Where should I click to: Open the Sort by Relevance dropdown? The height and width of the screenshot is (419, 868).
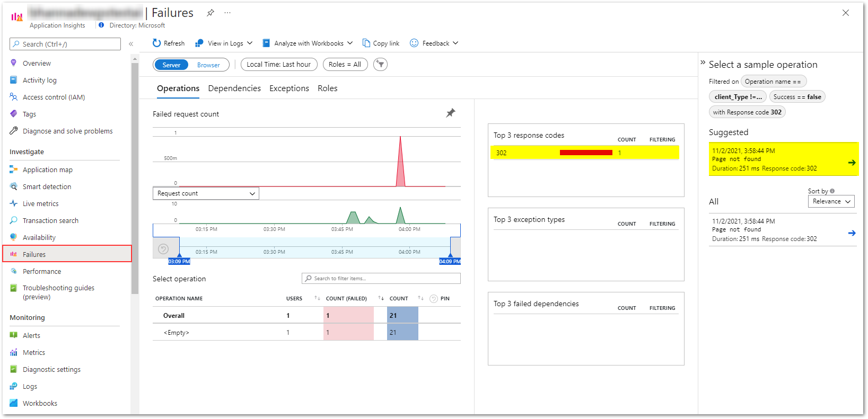pyautogui.click(x=831, y=201)
